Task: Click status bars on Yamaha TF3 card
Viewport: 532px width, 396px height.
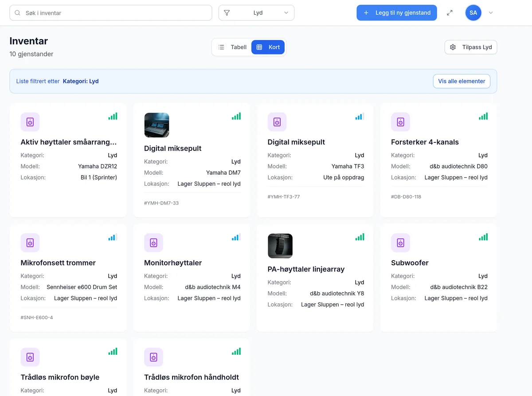Action: point(360,116)
